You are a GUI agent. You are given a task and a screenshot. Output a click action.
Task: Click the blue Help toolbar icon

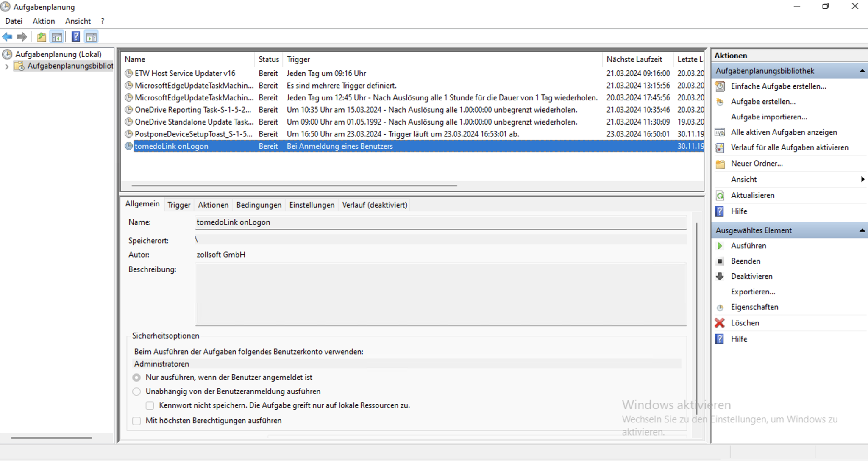coord(76,37)
